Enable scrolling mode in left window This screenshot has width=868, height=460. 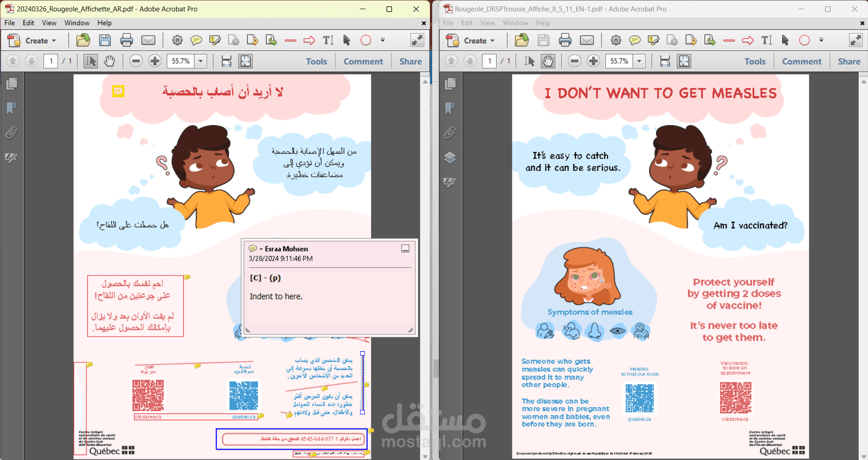[x=227, y=61]
